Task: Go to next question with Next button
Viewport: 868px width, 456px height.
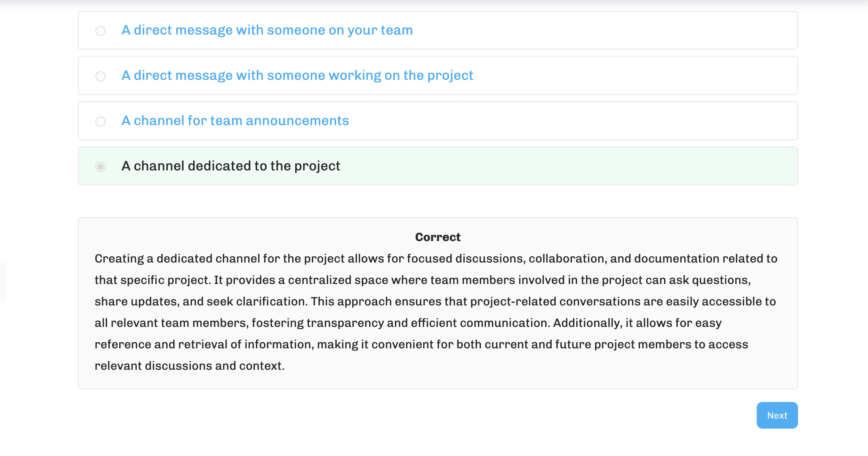Action: [x=777, y=415]
